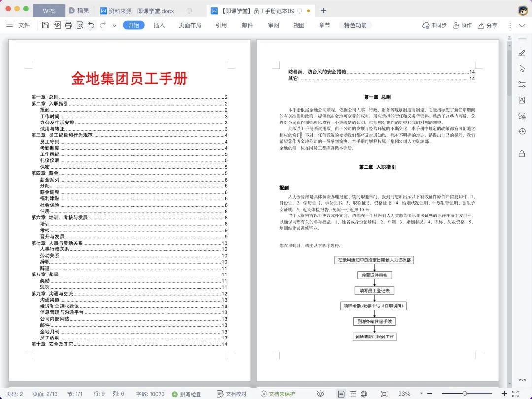Select the arrow selection sidebar tool
The image size is (532, 399).
(522, 68)
